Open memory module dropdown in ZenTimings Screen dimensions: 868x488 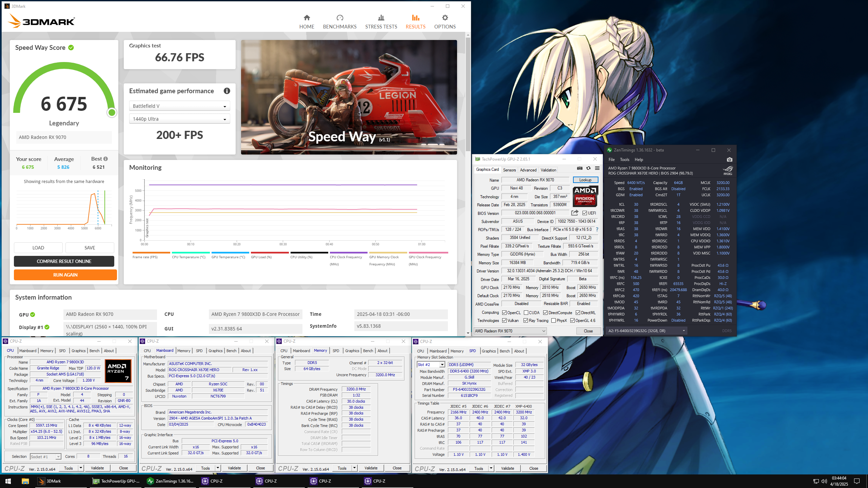647,331
